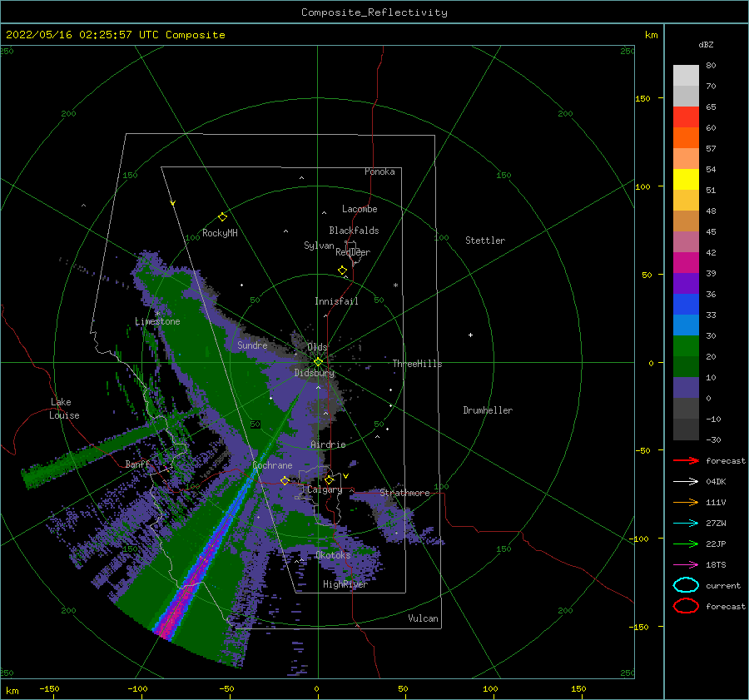Select the Strathmore label
Image resolution: width=749 pixels, height=700 pixels.
click(x=404, y=493)
